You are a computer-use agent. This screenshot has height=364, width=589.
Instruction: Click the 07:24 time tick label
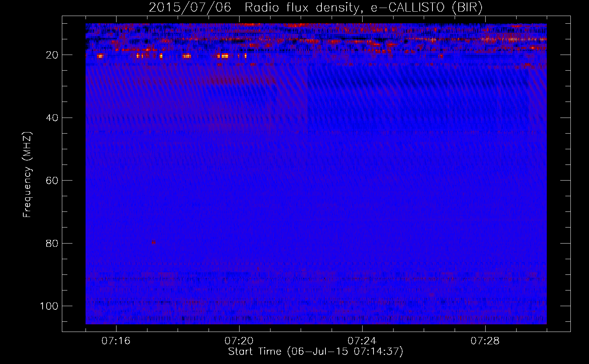click(362, 341)
